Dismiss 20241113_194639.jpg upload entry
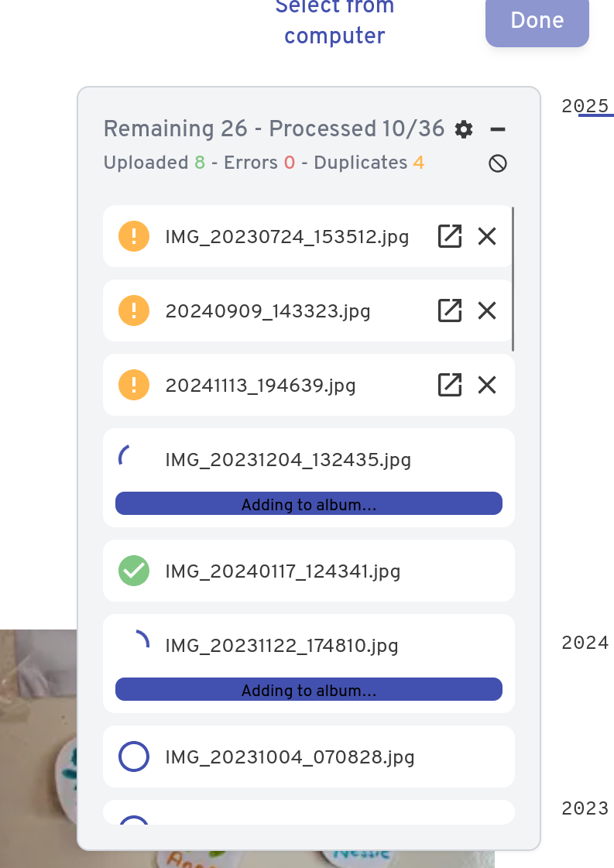The width and height of the screenshot is (614, 868). tap(487, 385)
